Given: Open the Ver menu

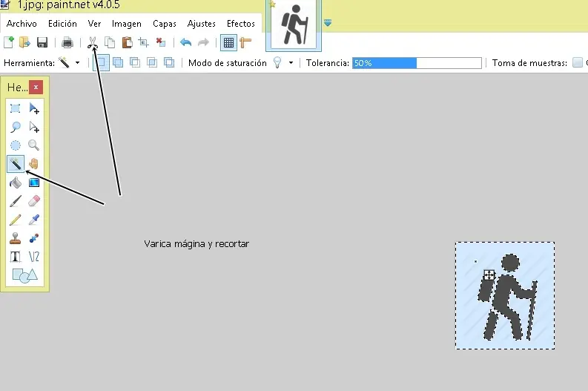Looking at the screenshot, I should click(x=94, y=24).
